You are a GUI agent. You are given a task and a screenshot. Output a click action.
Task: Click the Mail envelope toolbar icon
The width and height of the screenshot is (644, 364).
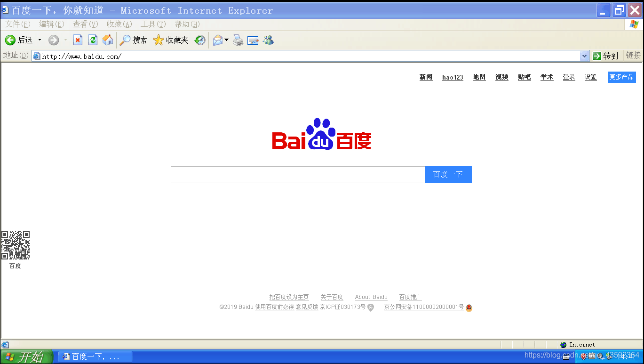217,40
